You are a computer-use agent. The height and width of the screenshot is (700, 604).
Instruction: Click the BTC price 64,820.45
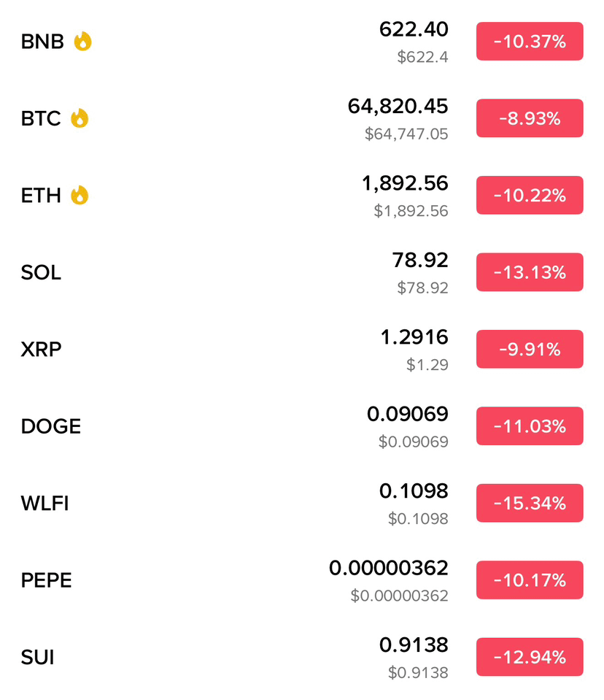[398, 107]
